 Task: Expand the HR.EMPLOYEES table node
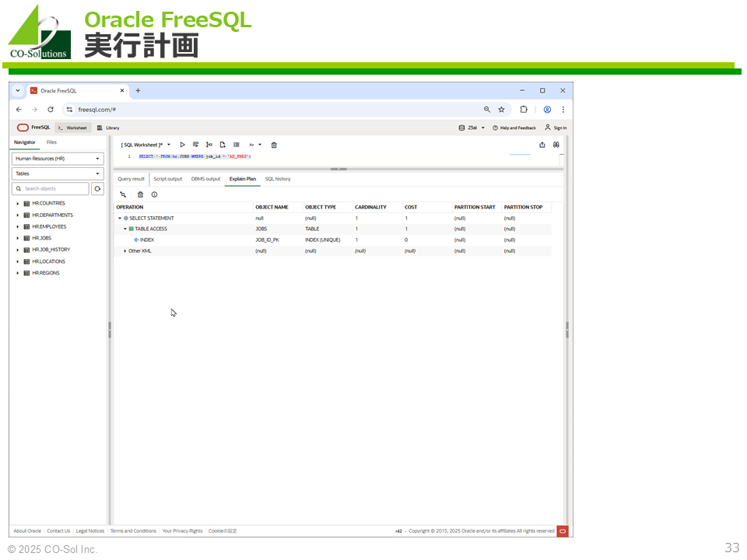point(17,227)
